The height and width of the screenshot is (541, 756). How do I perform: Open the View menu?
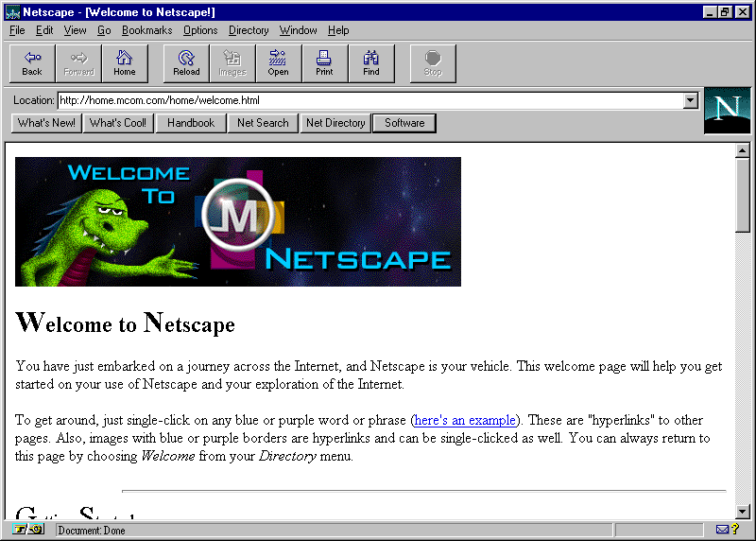pos(75,30)
